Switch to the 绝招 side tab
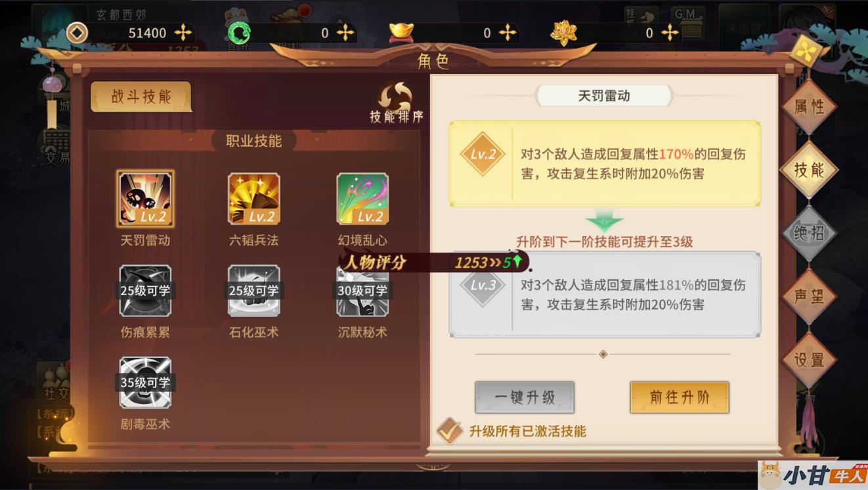The image size is (868, 490). [809, 234]
